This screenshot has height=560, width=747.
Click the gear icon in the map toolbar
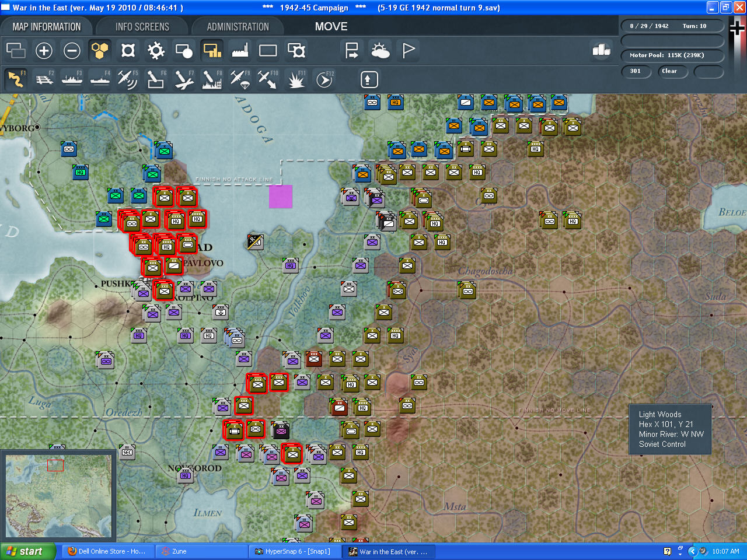(156, 51)
